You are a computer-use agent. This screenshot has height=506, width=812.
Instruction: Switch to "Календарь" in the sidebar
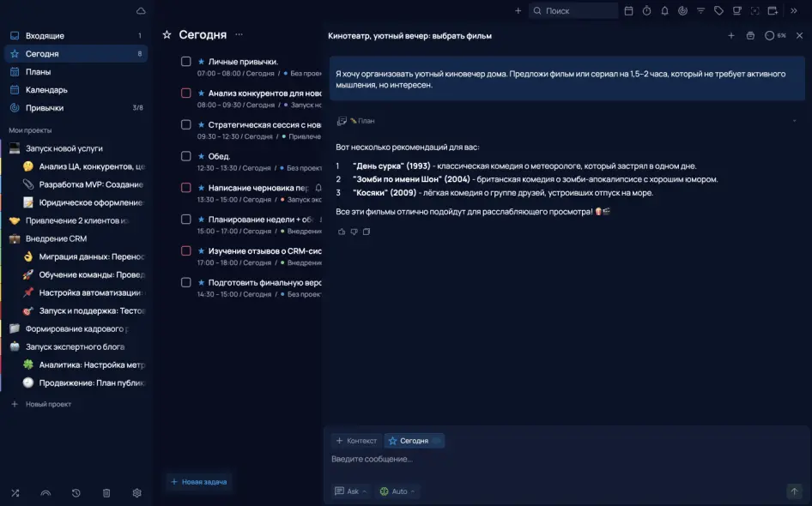46,90
